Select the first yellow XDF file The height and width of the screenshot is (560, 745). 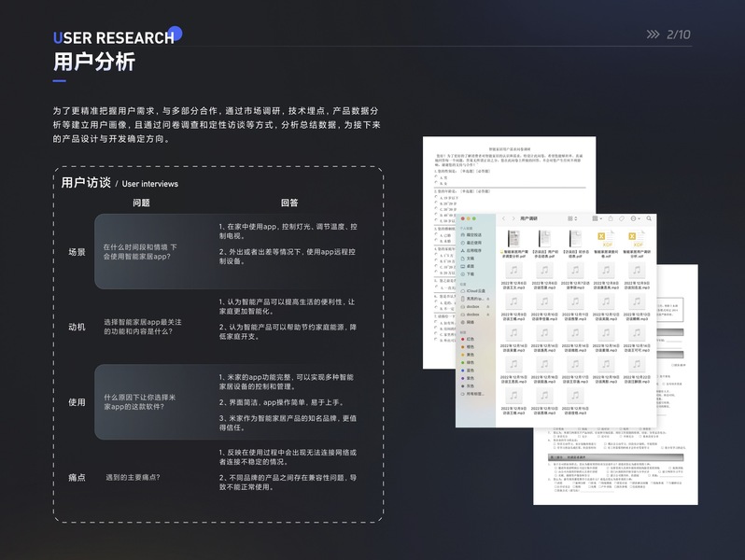point(606,244)
